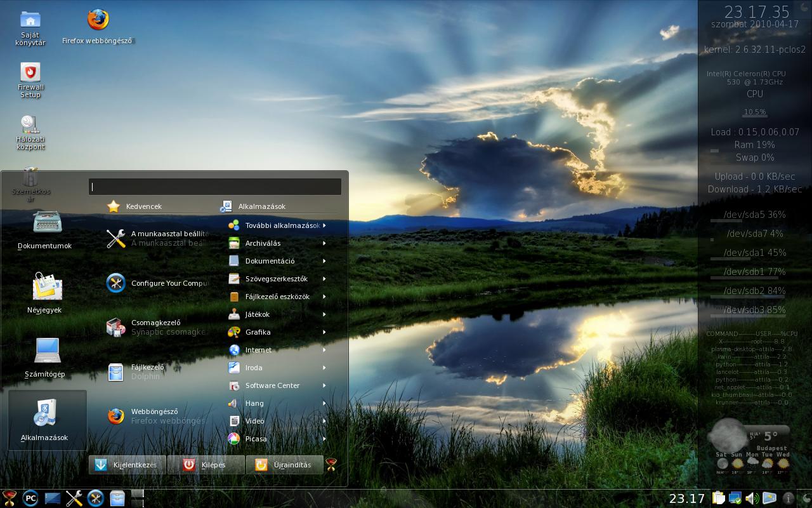Open the file manager taskbar icon
This screenshot has width=812, height=508.
pyautogui.click(x=117, y=498)
